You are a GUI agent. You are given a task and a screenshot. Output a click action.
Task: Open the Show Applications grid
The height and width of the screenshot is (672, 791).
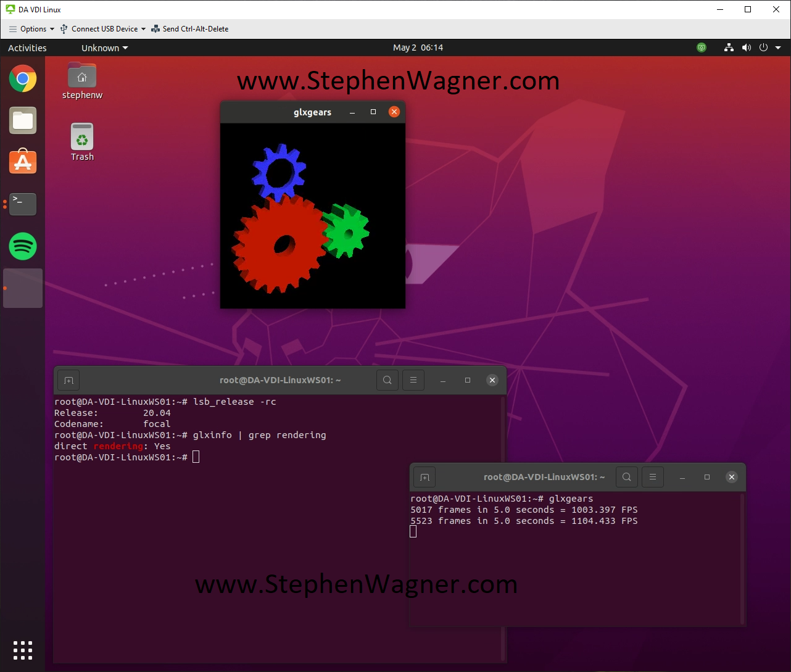22,650
